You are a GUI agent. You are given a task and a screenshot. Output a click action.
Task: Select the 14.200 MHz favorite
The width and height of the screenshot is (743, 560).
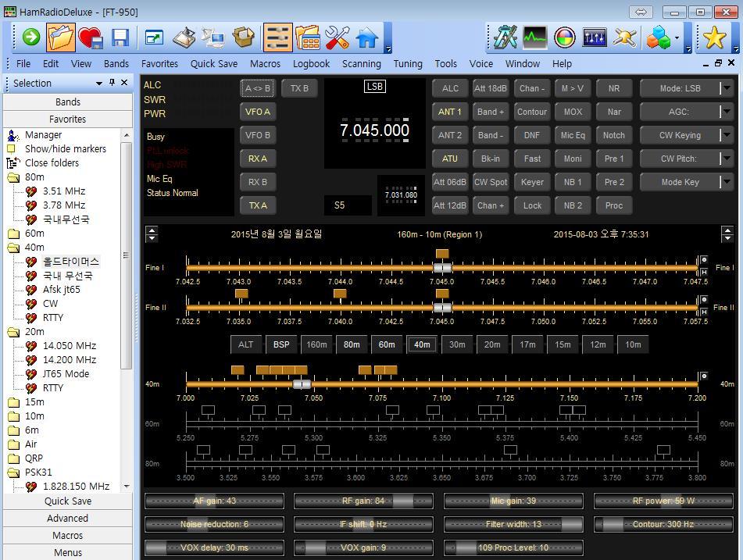[70, 360]
